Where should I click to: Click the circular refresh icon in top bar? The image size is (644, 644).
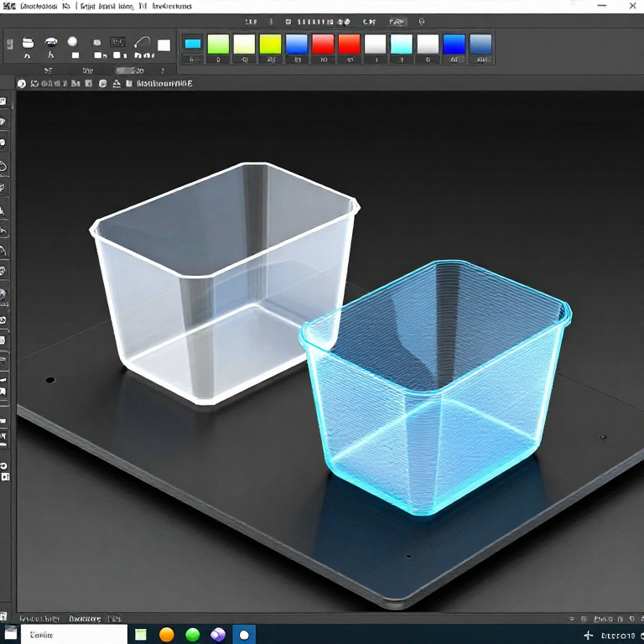click(422, 21)
